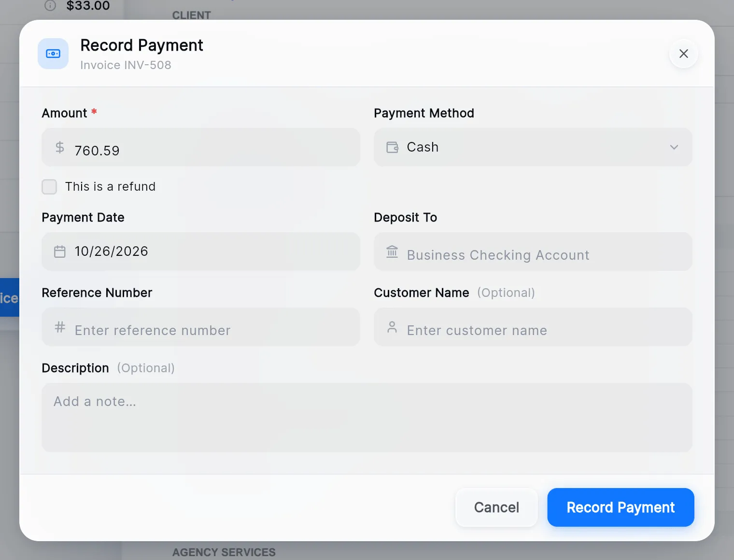Select the Business Checking Account deposit field
734x560 pixels.
click(533, 252)
